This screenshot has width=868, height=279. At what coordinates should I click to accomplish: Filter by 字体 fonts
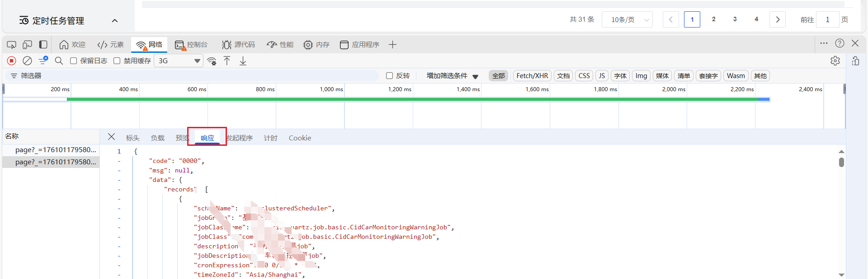pyautogui.click(x=620, y=76)
